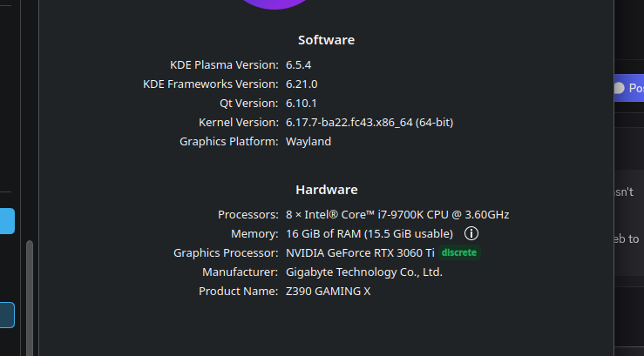
Task: Click the Graphics Processor label
Action: 226,252
